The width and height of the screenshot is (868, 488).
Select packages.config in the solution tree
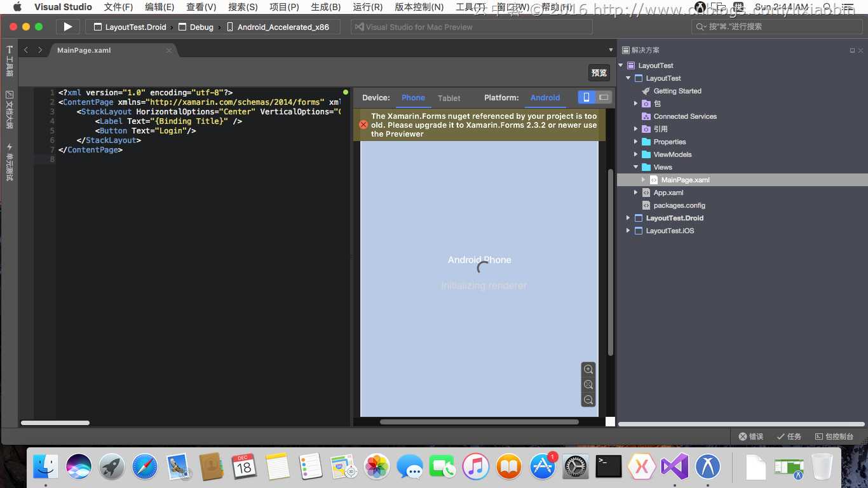coord(679,205)
